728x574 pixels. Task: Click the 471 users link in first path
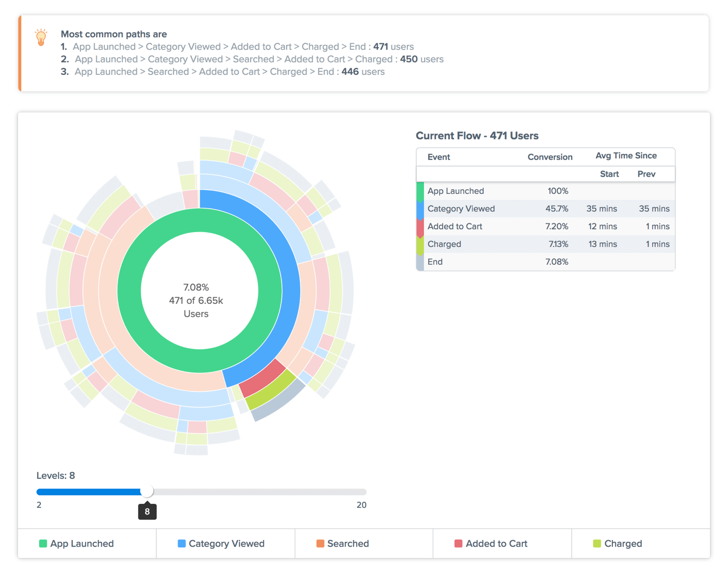pyautogui.click(x=380, y=46)
